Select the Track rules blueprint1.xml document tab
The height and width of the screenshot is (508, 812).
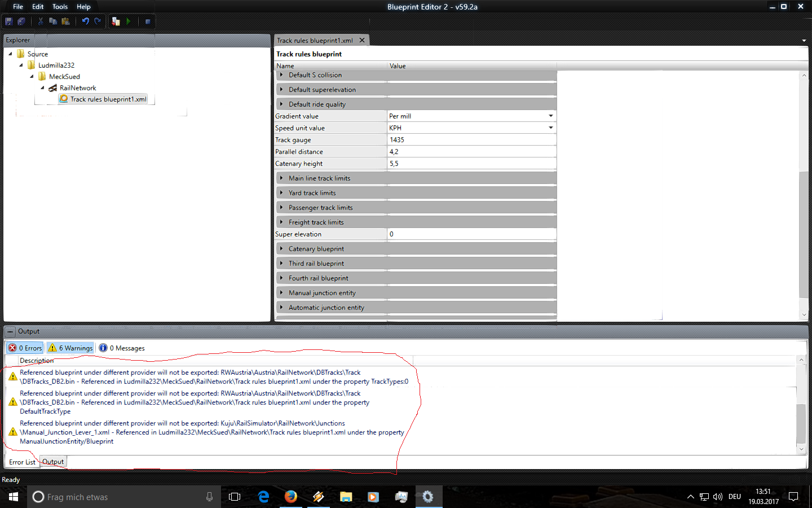tap(315, 40)
